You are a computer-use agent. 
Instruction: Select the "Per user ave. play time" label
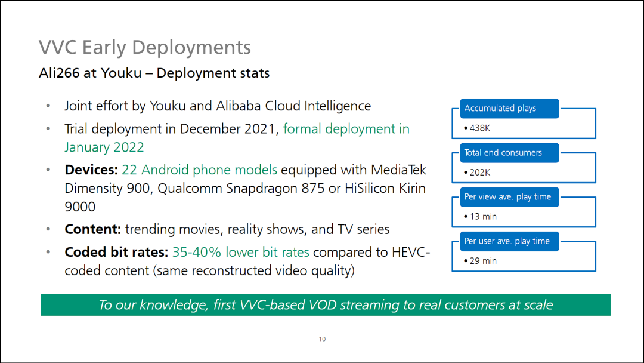click(x=507, y=241)
